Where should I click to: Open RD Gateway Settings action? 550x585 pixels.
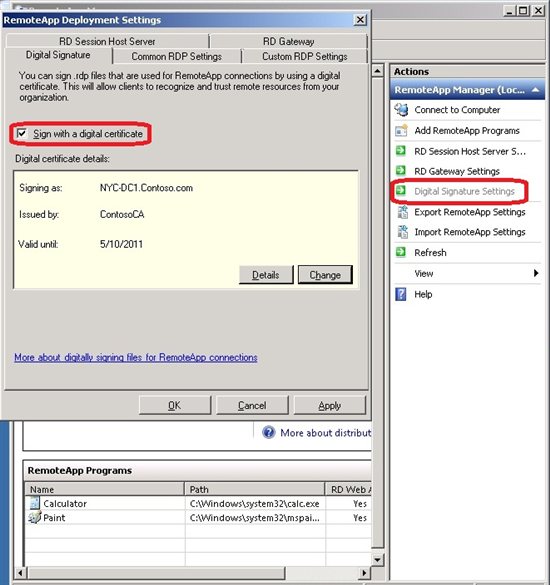coord(457,171)
